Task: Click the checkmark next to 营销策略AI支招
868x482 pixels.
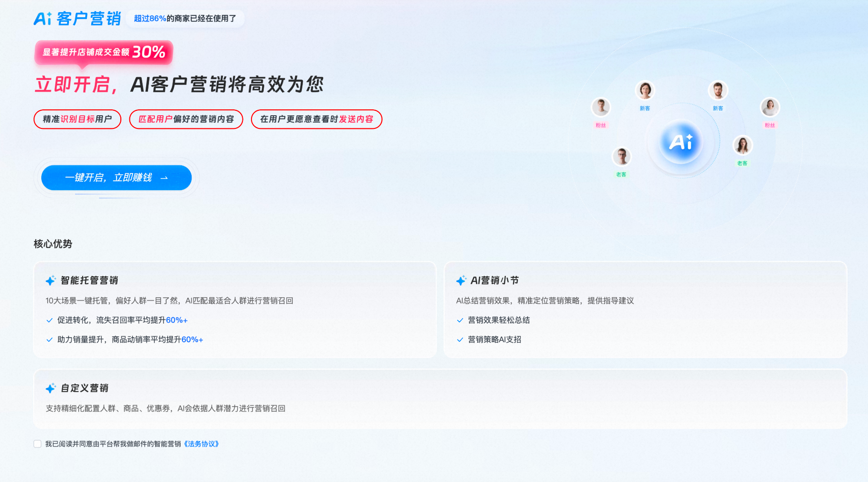Action: pos(460,340)
